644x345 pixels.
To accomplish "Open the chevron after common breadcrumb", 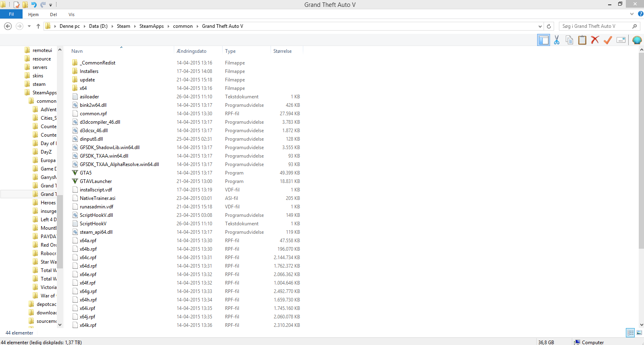I will coord(198,26).
